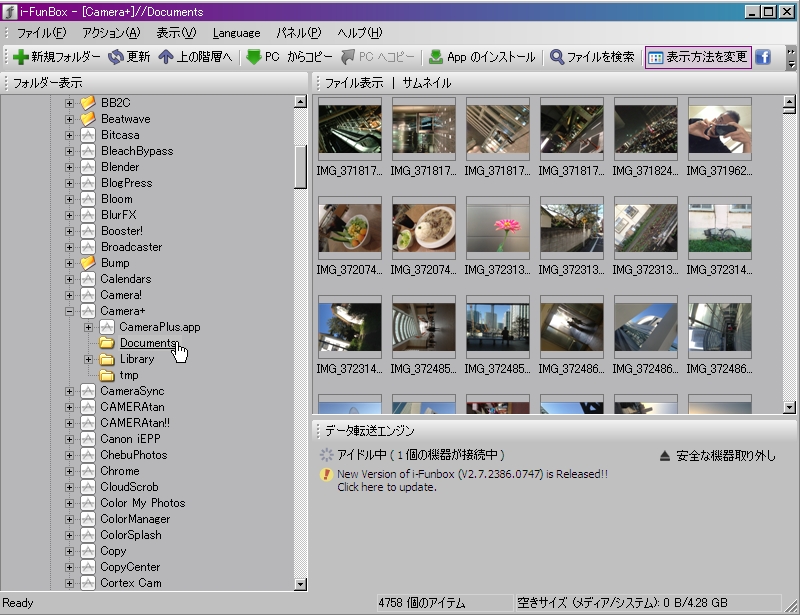Open the アクション(A) menu

tap(111, 32)
